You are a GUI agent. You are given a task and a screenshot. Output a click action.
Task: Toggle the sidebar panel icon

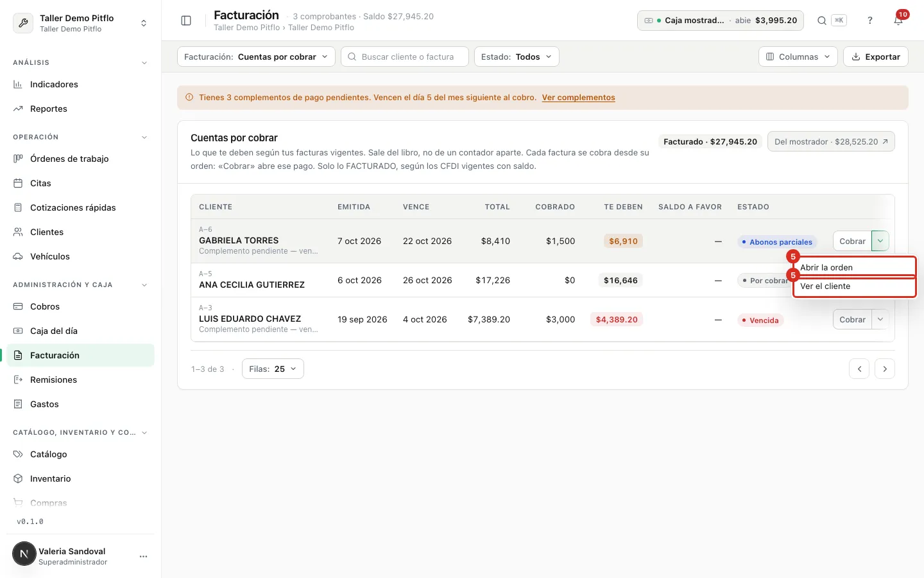186,21
